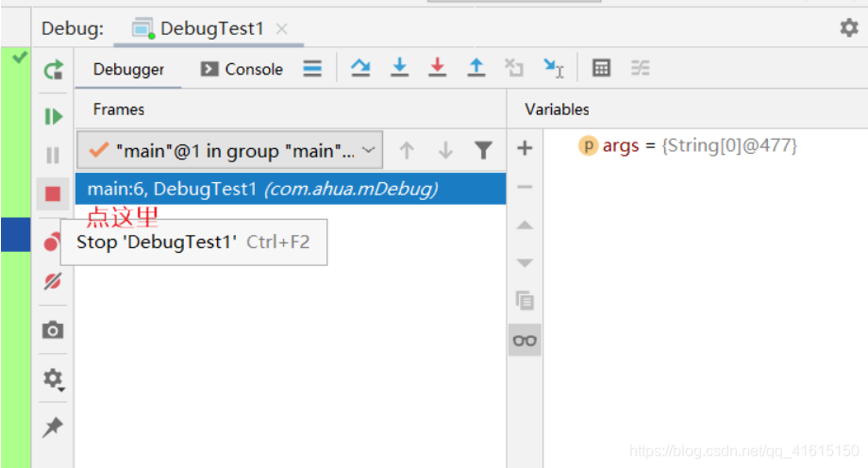Move watch up with triangle icon
This screenshot has width=868, height=468.
525,225
